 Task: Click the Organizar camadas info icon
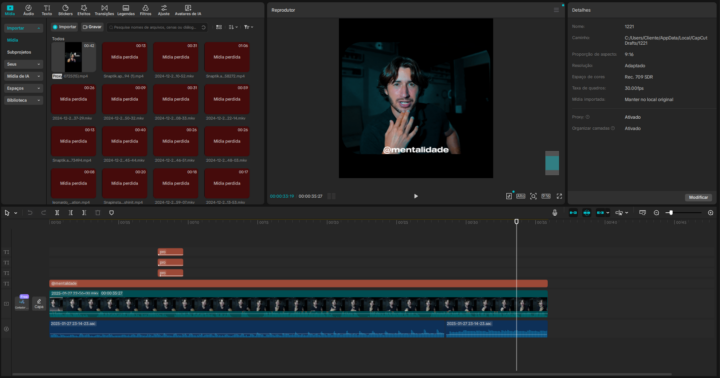[613, 128]
